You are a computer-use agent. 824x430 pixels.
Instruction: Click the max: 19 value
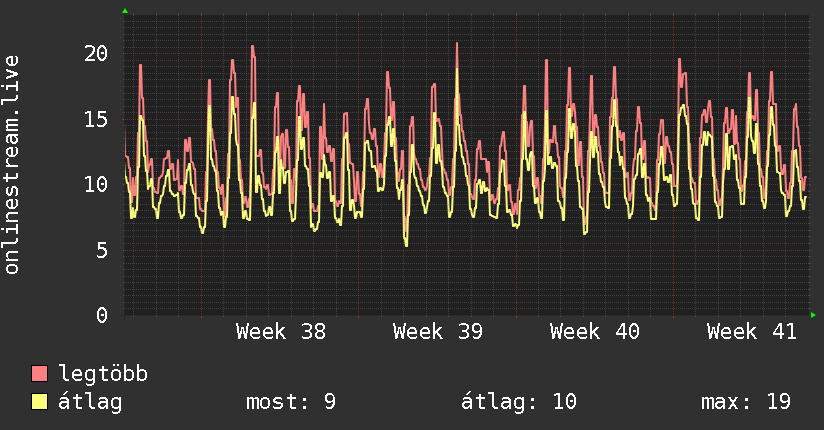coord(746,402)
